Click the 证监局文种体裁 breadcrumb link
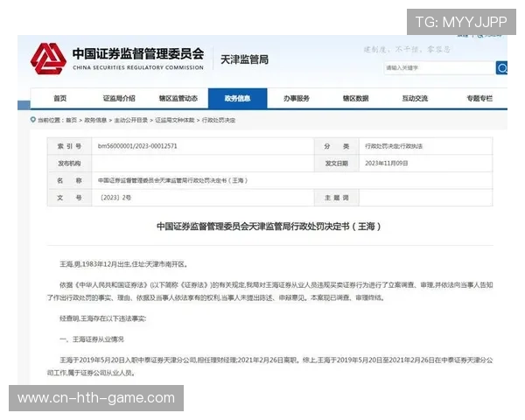525x420 pixels. tap(174, 120)
